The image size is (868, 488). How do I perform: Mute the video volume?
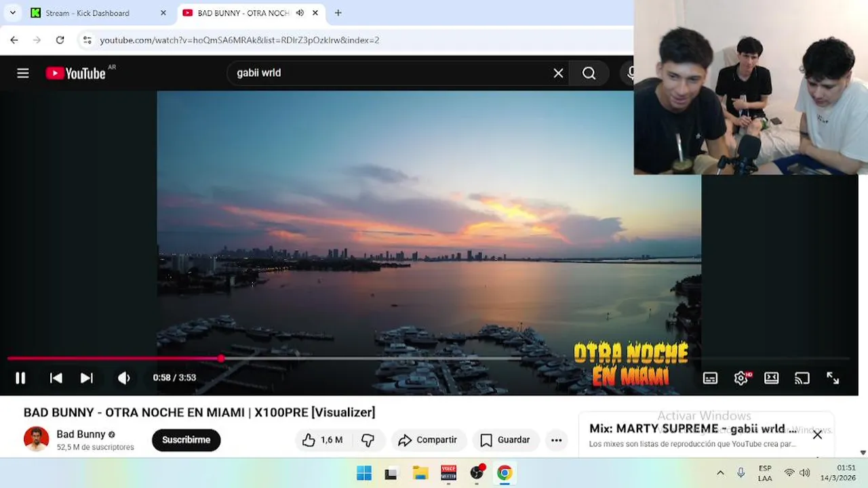(124, 378)
